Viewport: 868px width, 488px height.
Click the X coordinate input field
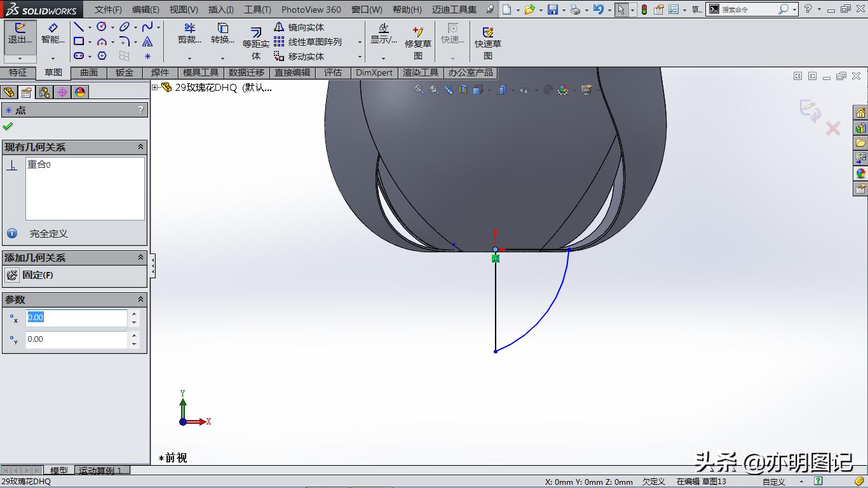(76, 317)
